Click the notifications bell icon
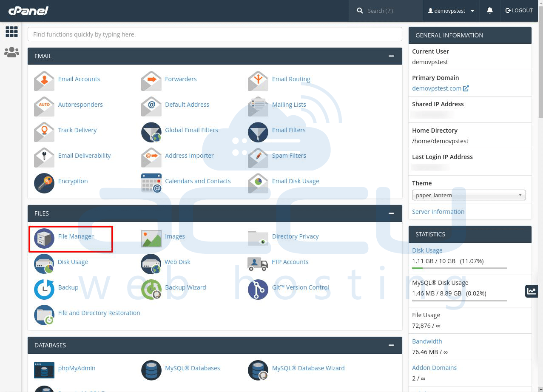The height and width of the screenshot is (392, 543). point(490,11)
